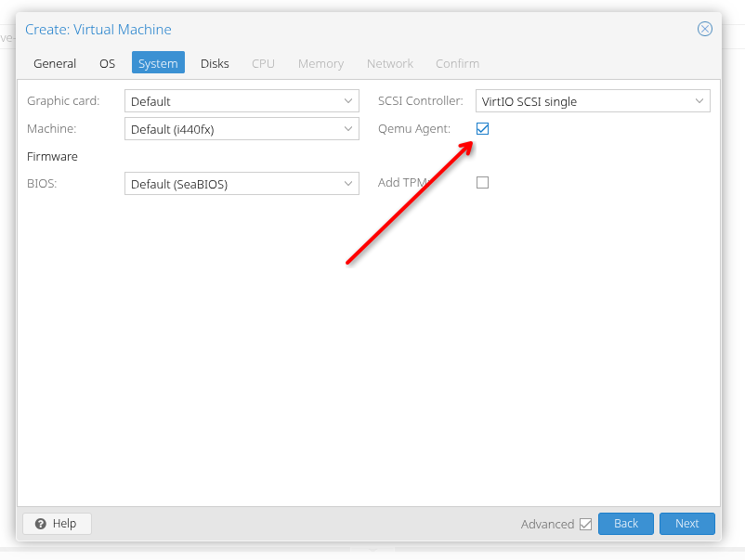Toggle the Advanced options checkbox

coord(586,524)
